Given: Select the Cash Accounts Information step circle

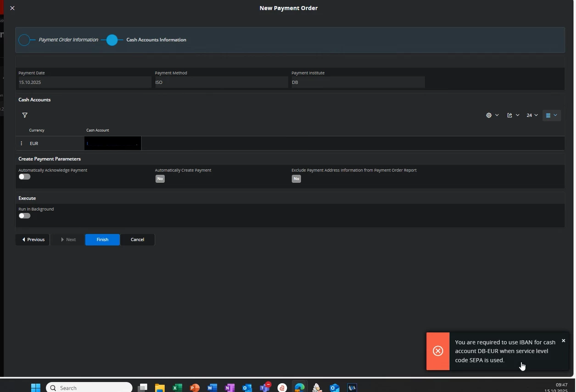Looking at the screenshot, I should click(112, 40).
